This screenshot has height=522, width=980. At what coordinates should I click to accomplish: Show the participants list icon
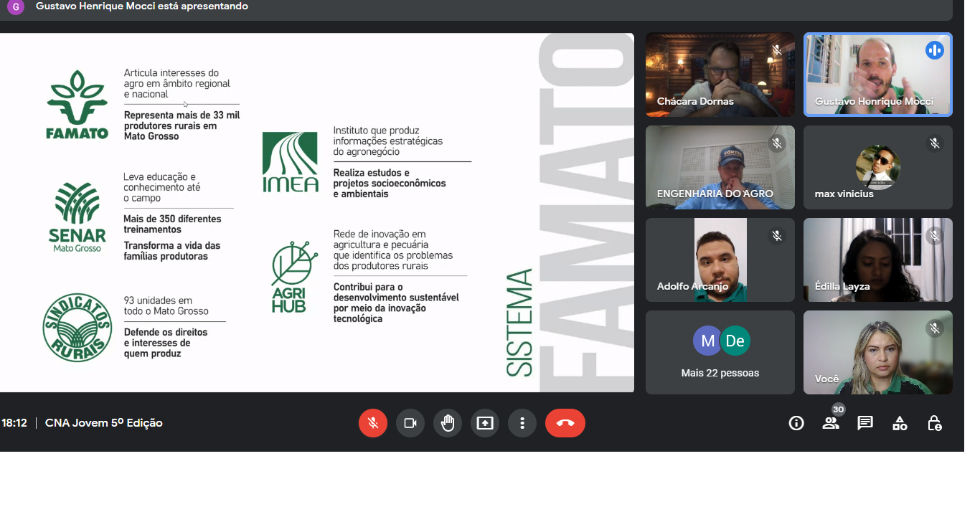pyautogui.click(x=831, y=423)
